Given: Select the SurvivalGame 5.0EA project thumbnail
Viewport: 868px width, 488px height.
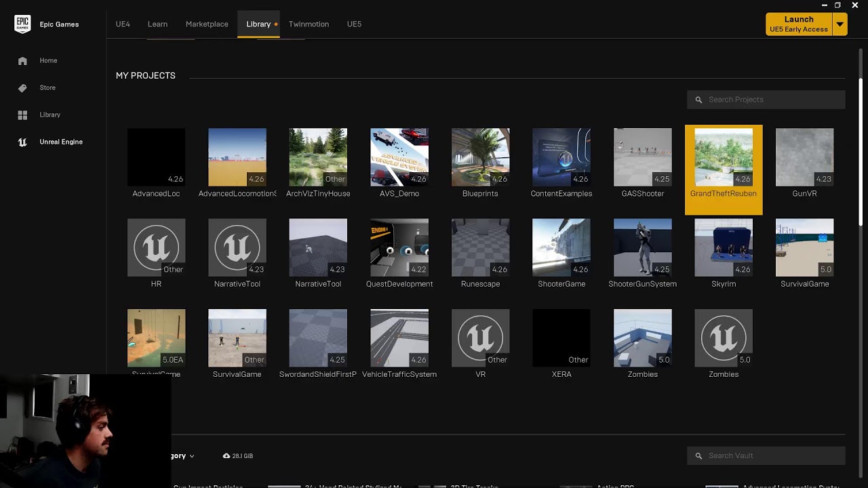Looking at the screenshot, I should coord(156,338).
